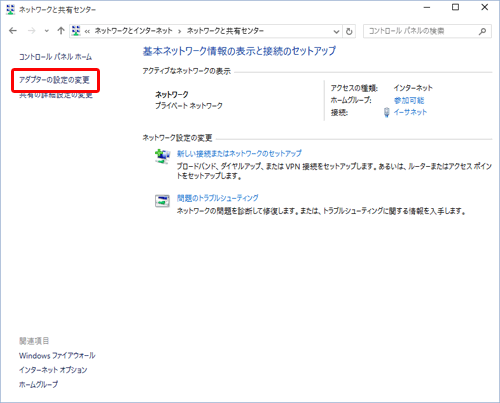The image size is (500, 403).
Task: Click the forward navigation arrow
Action: pos(32,31)
